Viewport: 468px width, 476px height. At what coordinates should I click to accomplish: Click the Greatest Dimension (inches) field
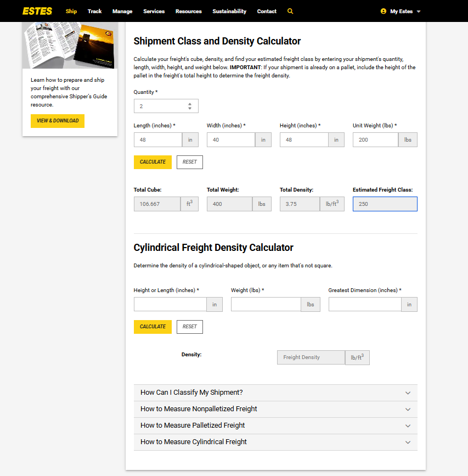point(365,305)
